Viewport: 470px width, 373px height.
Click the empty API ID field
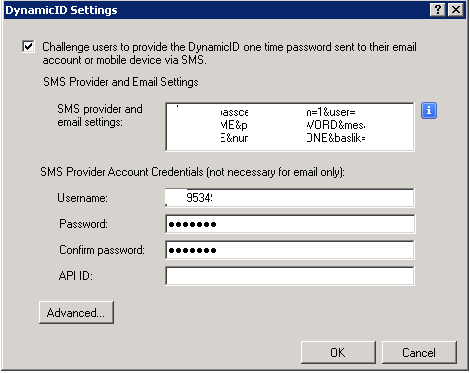290,276
